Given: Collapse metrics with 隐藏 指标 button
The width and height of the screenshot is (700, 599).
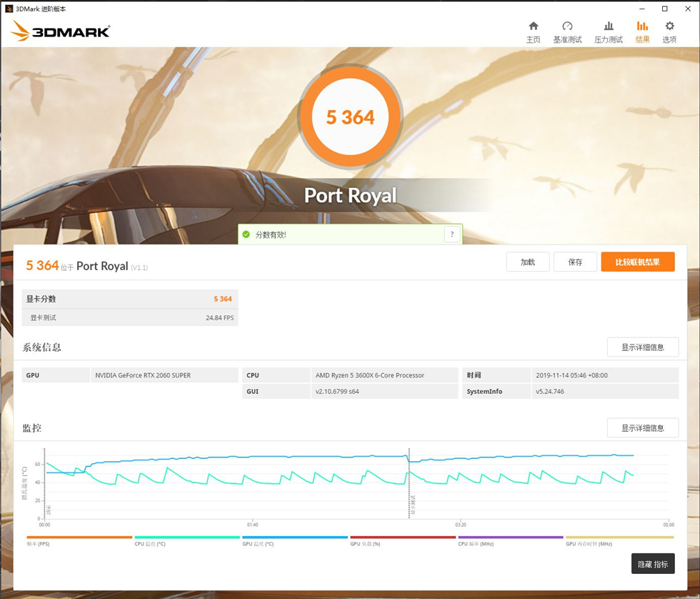Looking at the screenshot, I should [652, 564].
